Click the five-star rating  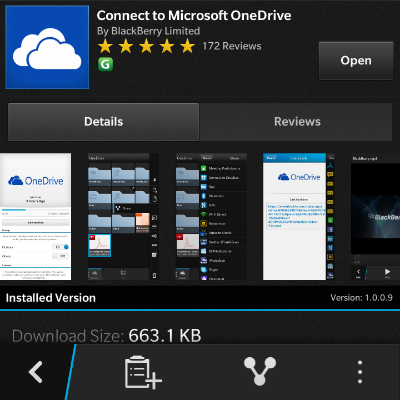146,46
